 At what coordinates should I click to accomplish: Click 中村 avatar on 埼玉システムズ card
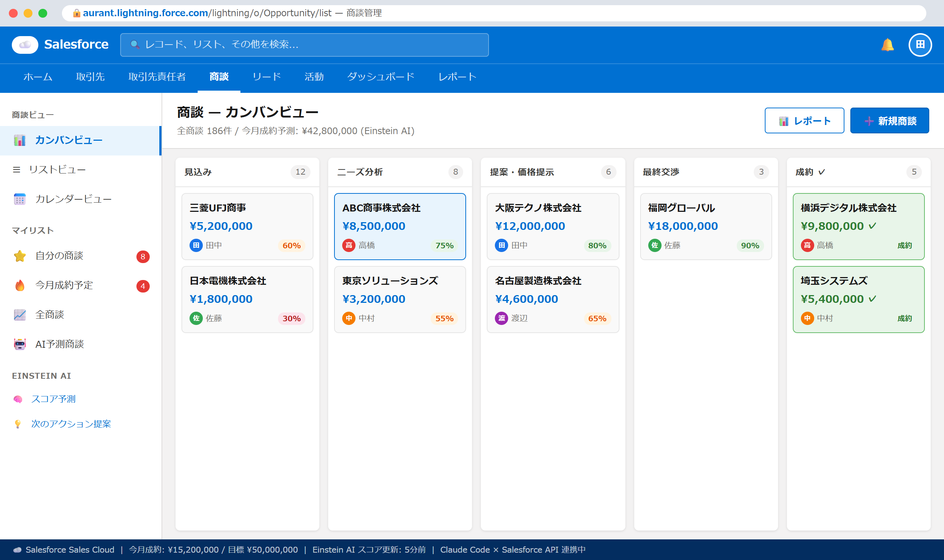807,318
